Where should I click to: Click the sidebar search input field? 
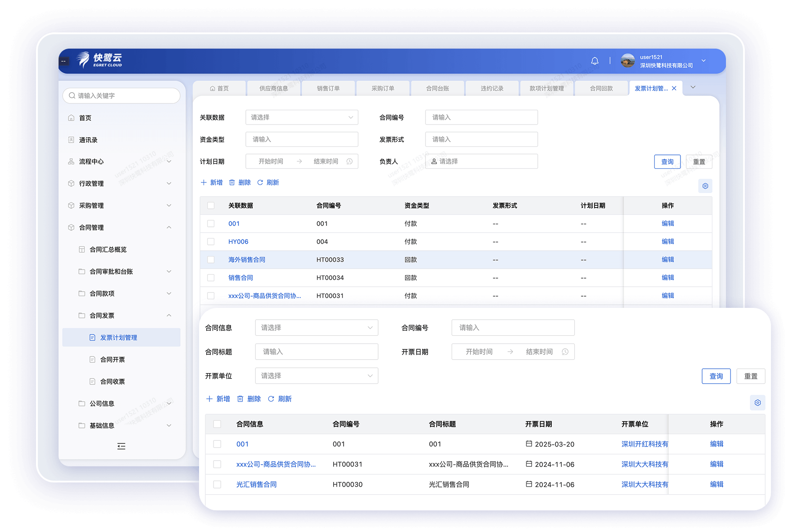122,95
